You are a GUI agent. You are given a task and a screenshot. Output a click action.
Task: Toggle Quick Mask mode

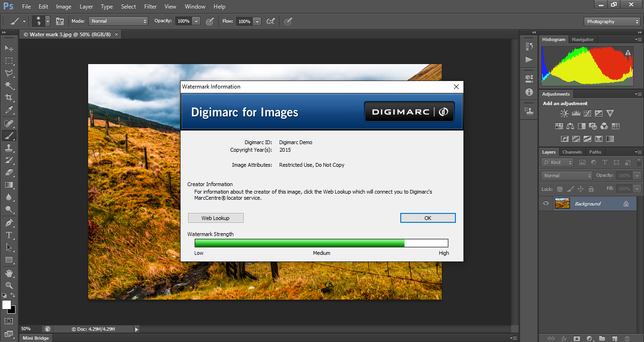point(9,321)
